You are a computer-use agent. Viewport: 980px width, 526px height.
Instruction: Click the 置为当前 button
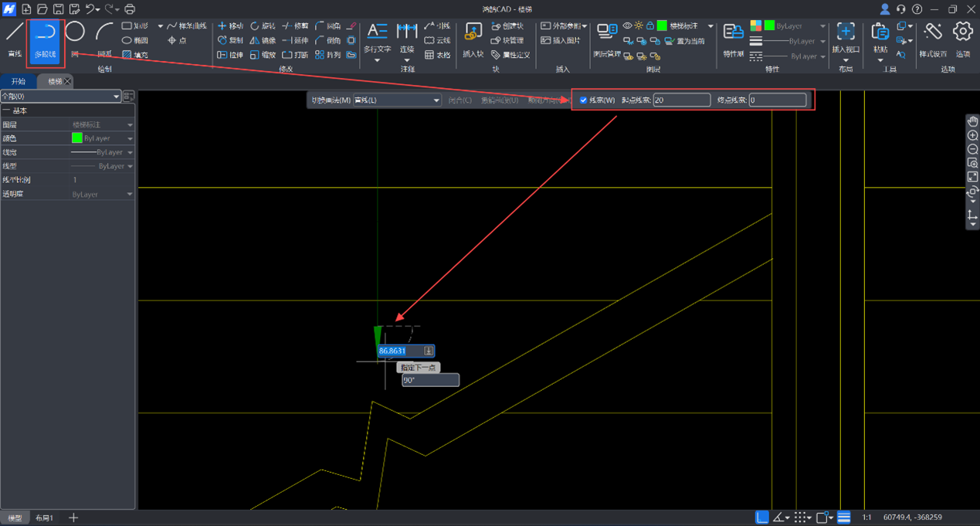point(684,41)
